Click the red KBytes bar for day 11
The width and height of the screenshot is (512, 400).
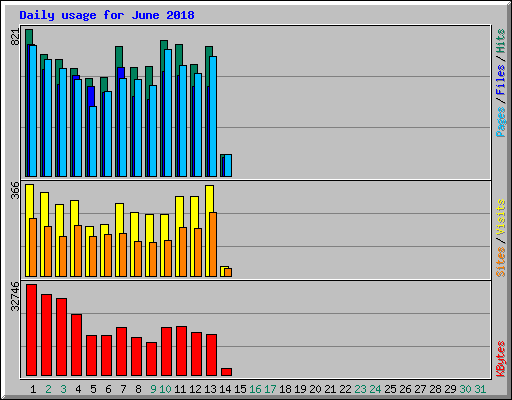[182, 351]
